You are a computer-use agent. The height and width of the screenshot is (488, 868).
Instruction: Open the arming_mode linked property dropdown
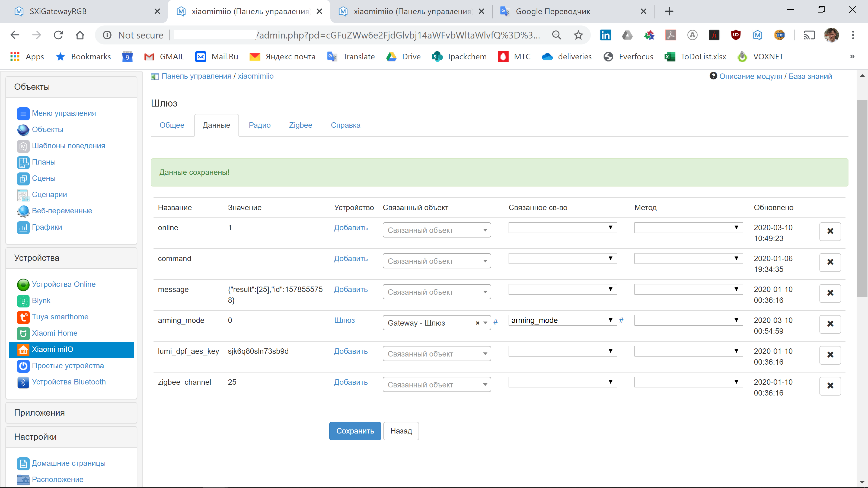[x=562, y=320]
